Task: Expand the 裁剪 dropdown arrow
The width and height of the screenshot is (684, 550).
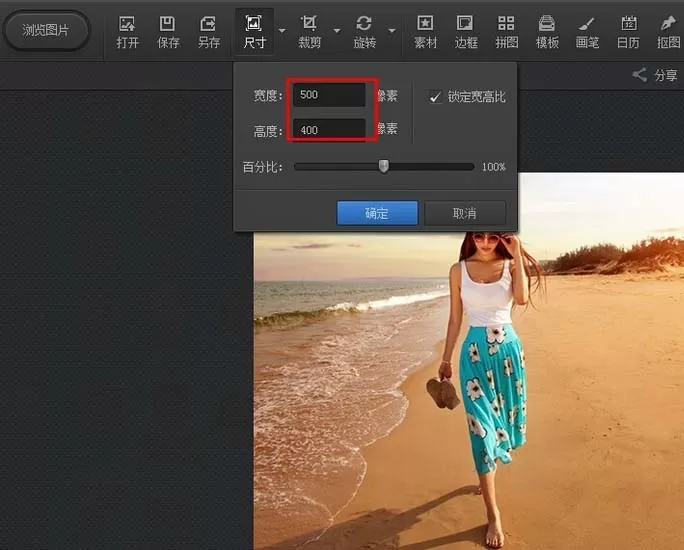Action: click(337, 31)
